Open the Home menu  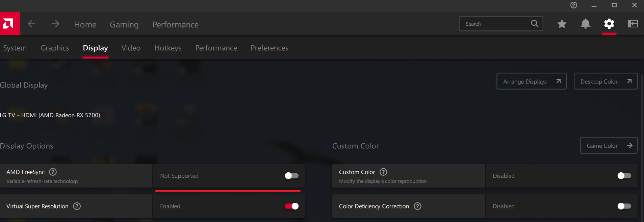pyautogui.click(x=85, y=24)
